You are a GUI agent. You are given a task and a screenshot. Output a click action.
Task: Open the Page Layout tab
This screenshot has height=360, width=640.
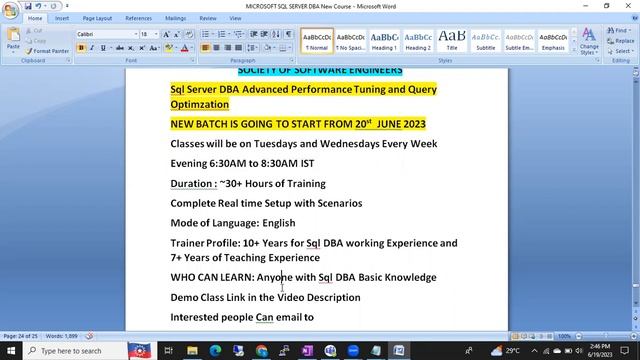[x=97, y=18]
